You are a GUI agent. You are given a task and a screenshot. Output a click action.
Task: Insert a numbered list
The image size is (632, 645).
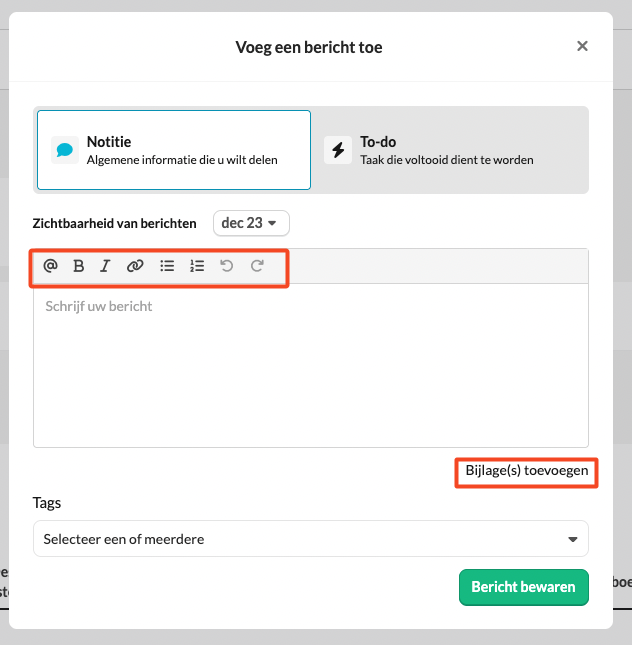tap(197, 266)
